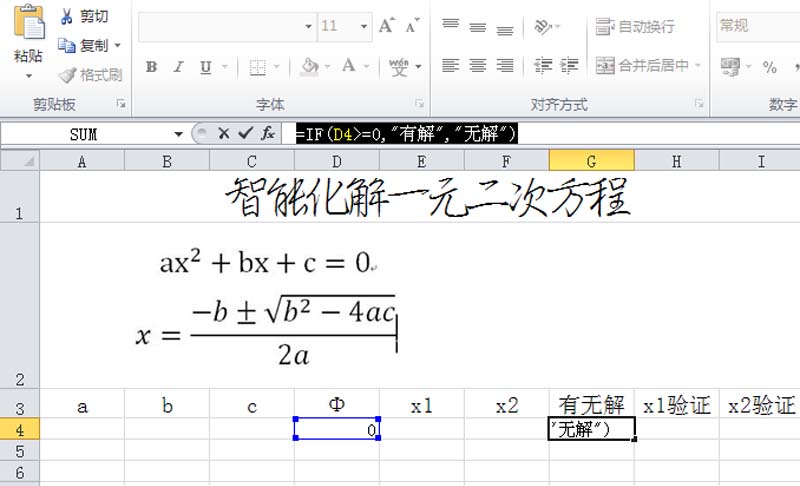The image size is (800, 486).
Task: Click the Middle Align icon
Action: 478,27
